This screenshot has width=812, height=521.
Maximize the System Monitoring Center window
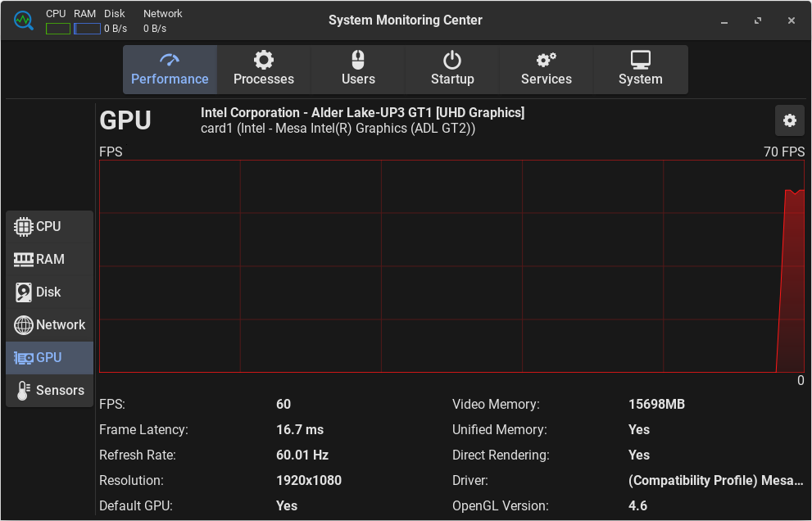(758, 20)
